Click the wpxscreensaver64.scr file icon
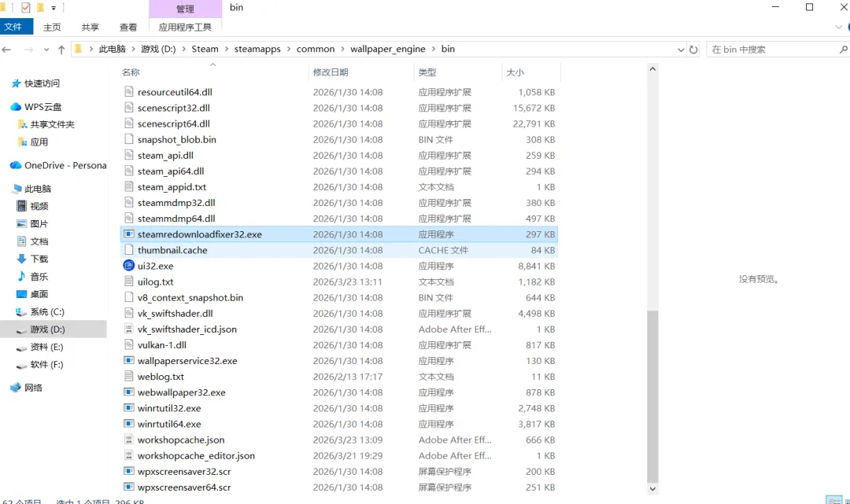 [128, 487]
